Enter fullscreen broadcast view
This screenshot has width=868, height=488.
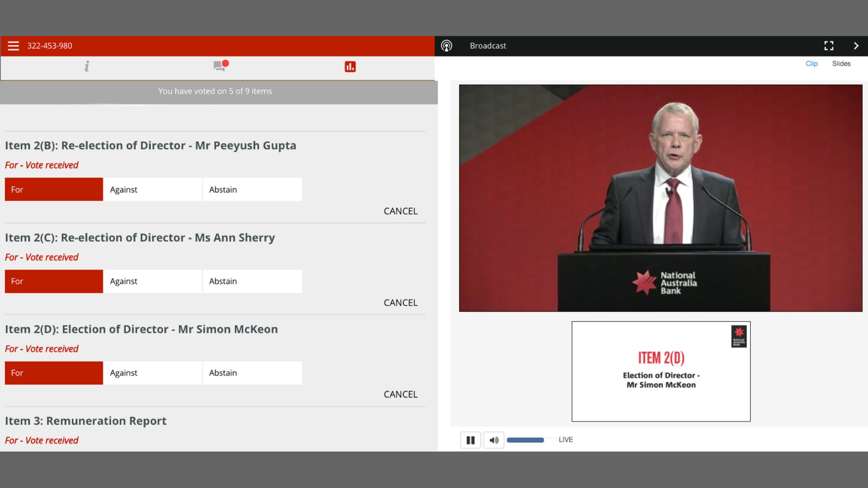829,46
